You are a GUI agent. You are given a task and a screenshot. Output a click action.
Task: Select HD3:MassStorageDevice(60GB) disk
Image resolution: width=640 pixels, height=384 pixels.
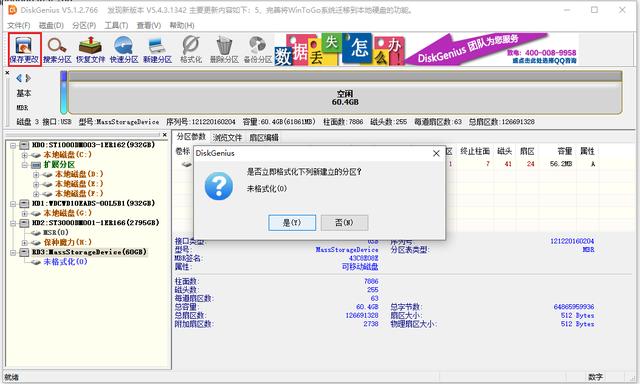tap(89, 252)
